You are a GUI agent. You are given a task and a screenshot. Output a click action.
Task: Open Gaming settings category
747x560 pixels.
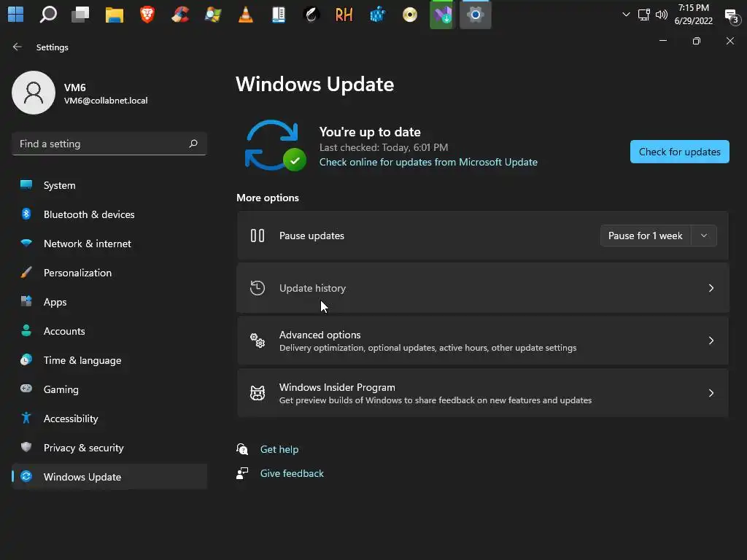[109, 389]
